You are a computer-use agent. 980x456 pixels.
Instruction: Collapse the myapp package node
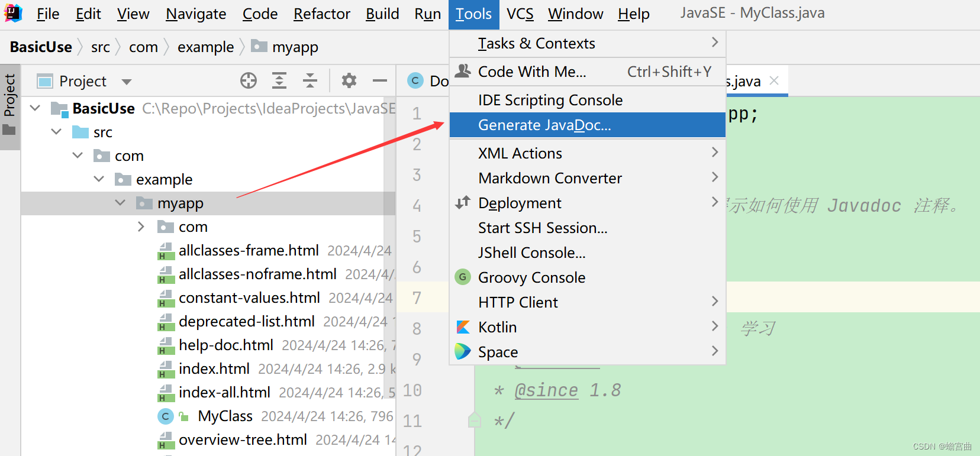(120, 203)
